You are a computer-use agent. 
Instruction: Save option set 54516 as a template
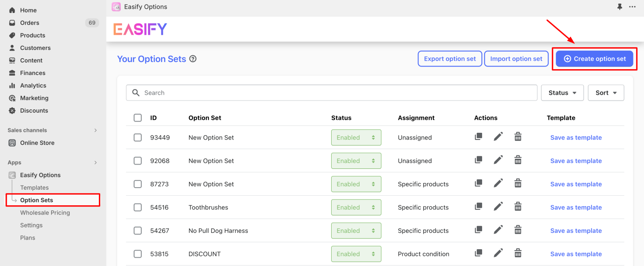coord(576,207)
